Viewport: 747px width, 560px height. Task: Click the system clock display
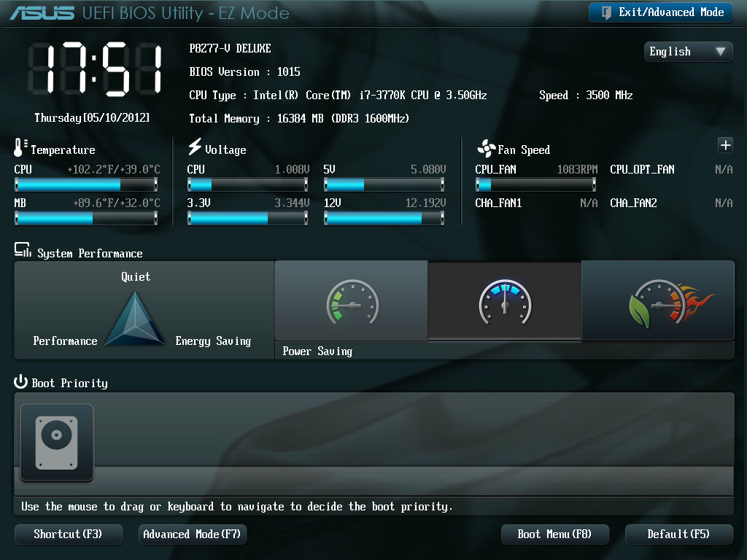96,69
